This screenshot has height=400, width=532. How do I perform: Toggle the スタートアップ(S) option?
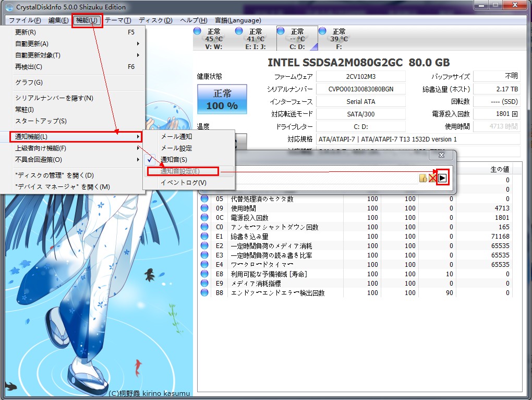point(75,121)
